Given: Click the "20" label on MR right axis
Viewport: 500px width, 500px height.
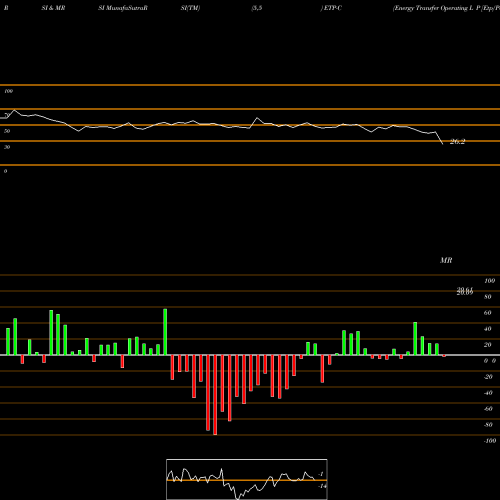Looking at the screenshot, I should 488,345.
